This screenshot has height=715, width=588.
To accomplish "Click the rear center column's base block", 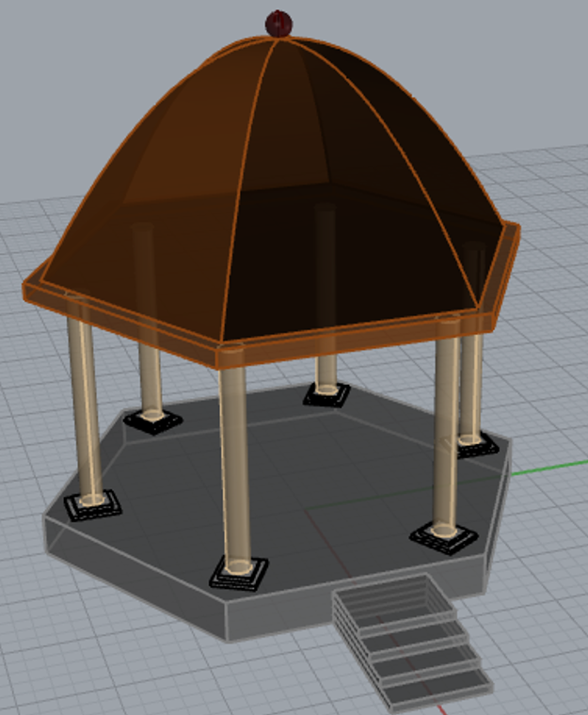I will 326,393.
